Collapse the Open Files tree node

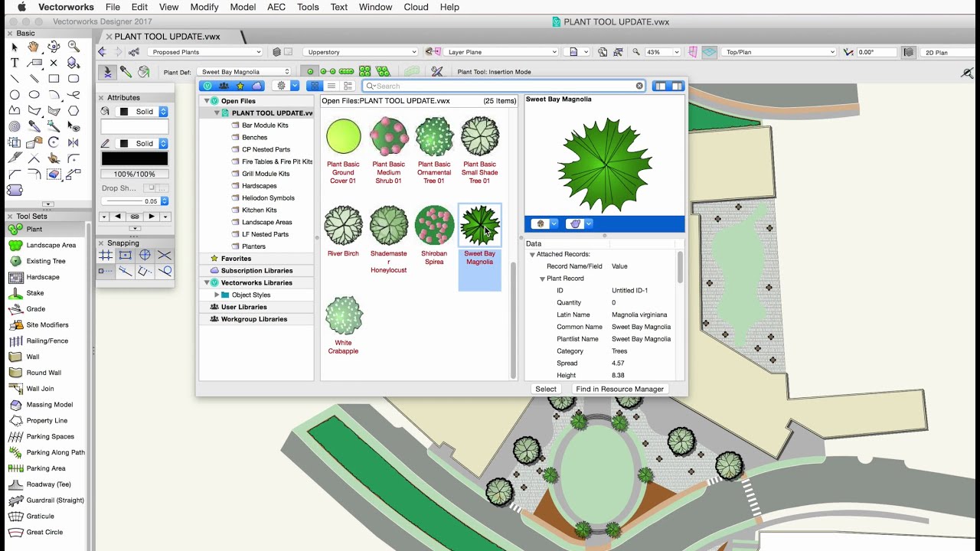(207, 101)
